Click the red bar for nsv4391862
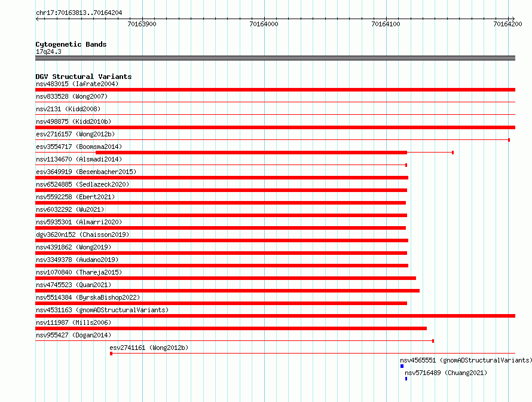Image resolution: width=532 pixels, height=402 pixels. [221, 253]
